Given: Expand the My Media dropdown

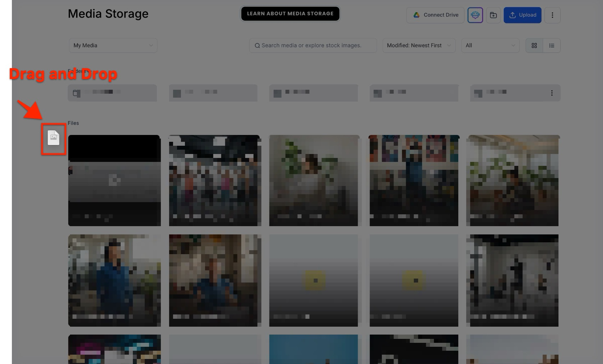Looking at the screenshot, I should (113, 46).
